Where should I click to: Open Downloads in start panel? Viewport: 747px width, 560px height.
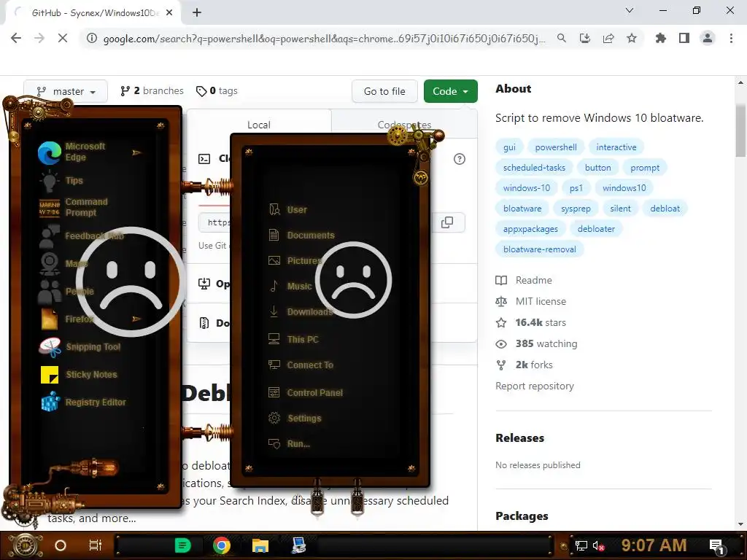[x=301, y=311]
